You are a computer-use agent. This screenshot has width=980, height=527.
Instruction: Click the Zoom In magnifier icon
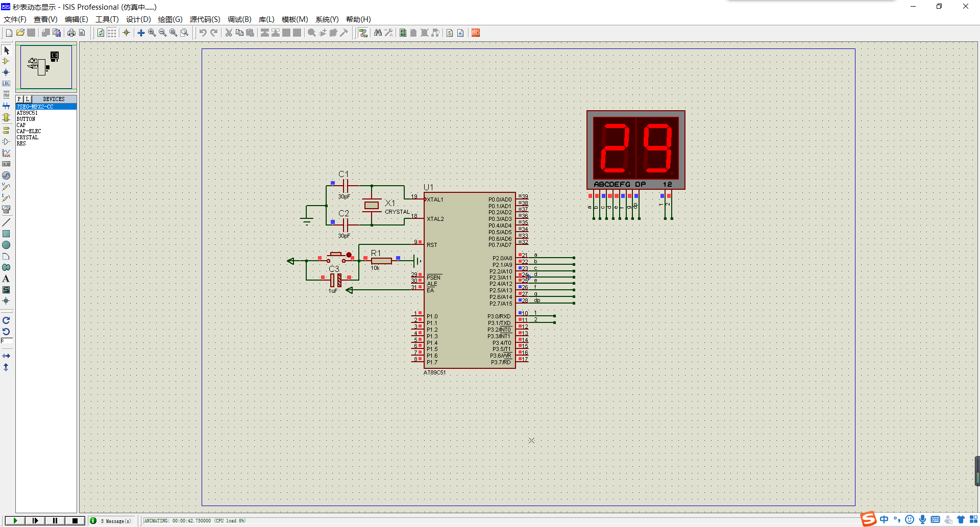point(152,33)
